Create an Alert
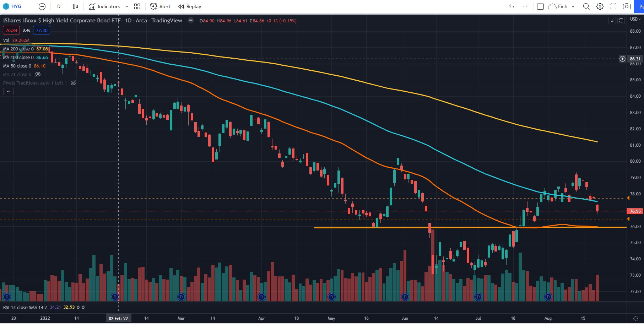The height and width of the screenshot is (324, 644). pyautogui.click(x=160, y=6)
